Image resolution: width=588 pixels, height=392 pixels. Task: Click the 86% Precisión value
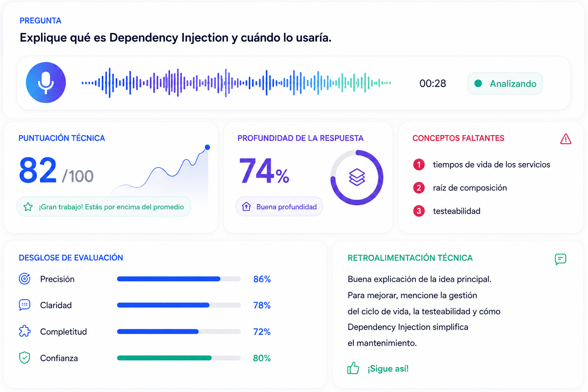pyautogui.click(x=262, y=279)
